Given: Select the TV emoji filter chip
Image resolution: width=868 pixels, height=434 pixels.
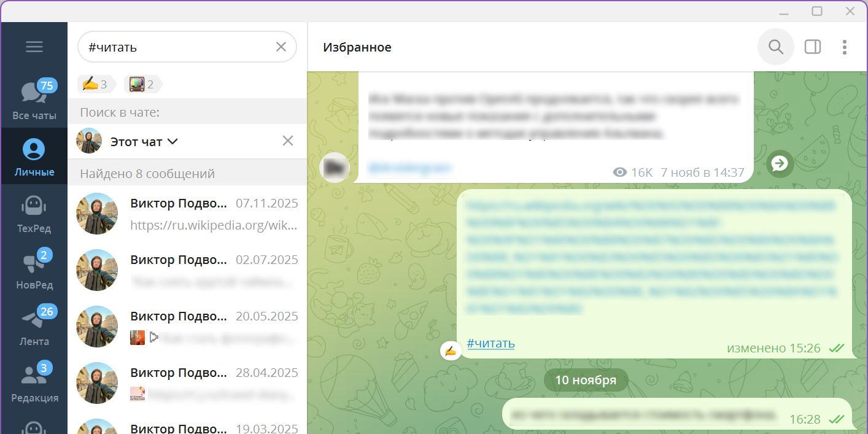Looking at the screenshot, I should [x=141, y=84].
